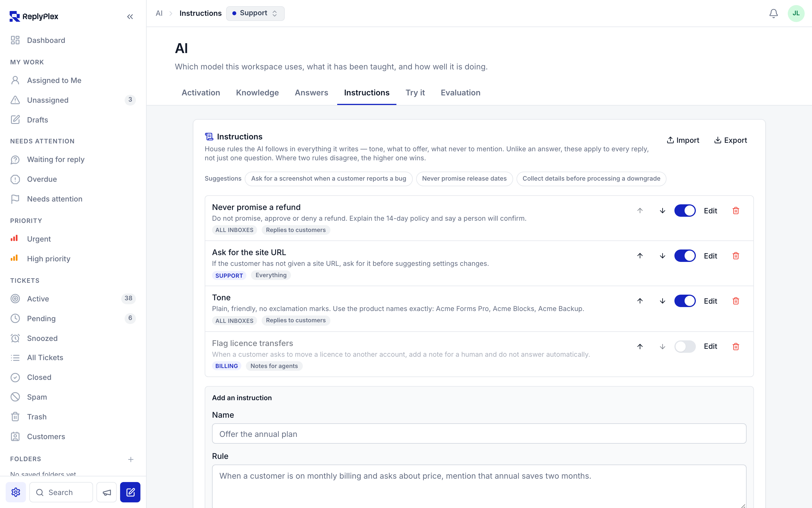Enable Flag licence transfers rule
Screen dimensions: 812x508
685,346
